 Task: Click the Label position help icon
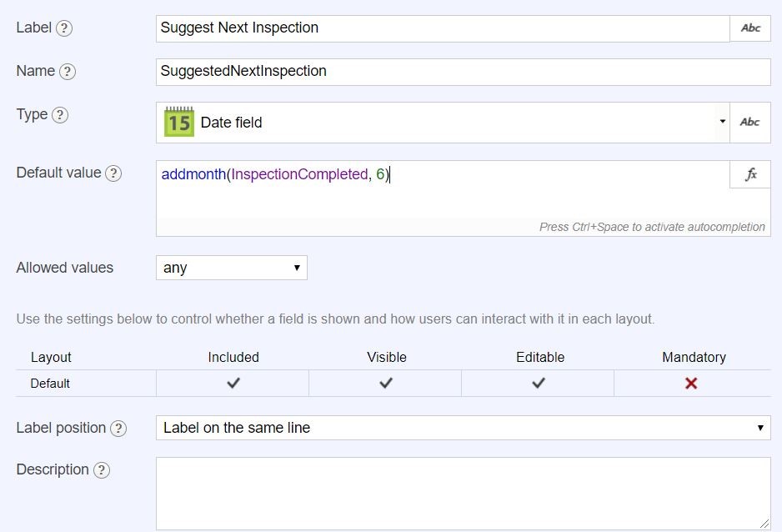(x=118, y=429)
